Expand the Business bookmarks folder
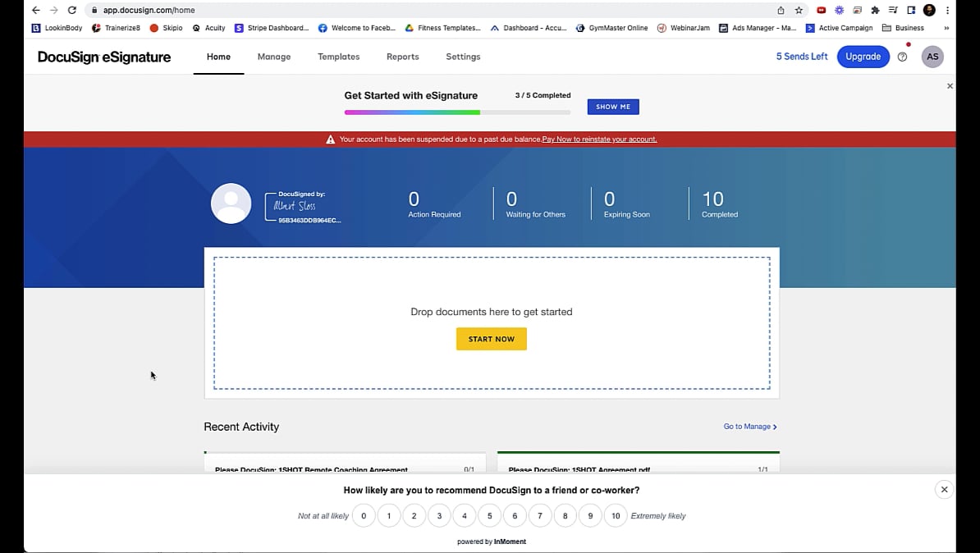 click(903, 28)
